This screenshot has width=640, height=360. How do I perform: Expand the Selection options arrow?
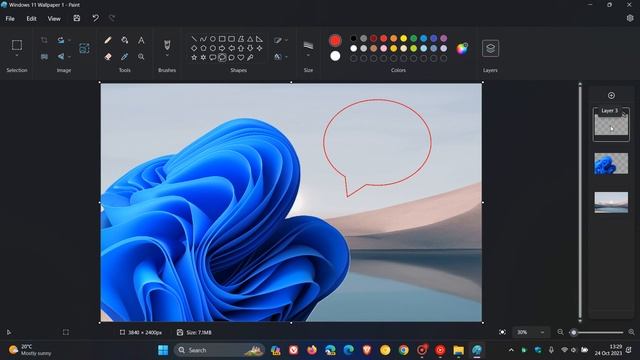(17, 56)
